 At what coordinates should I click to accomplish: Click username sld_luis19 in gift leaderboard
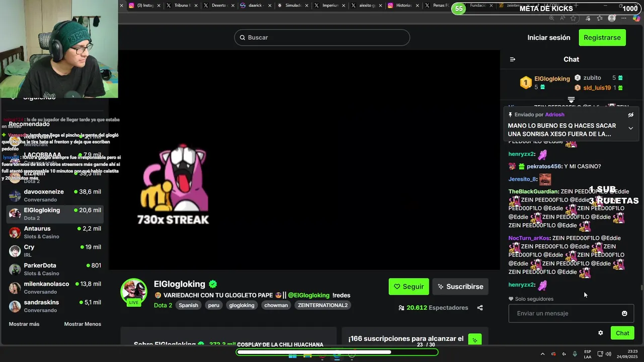pyautogui.click(x=597, y=87)
